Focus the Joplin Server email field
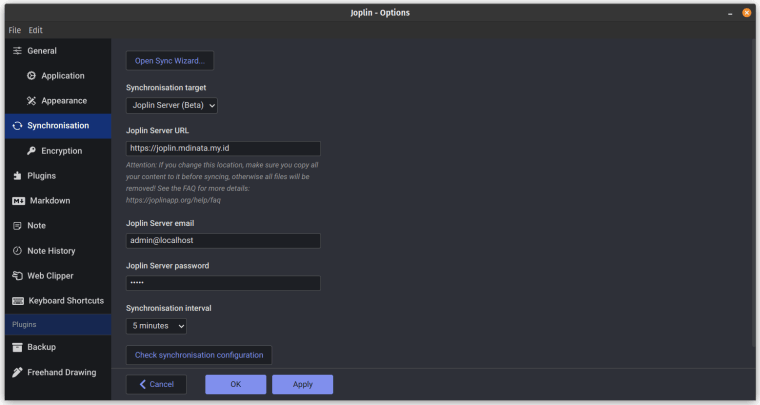760x405 pixels. pos(223,241)
